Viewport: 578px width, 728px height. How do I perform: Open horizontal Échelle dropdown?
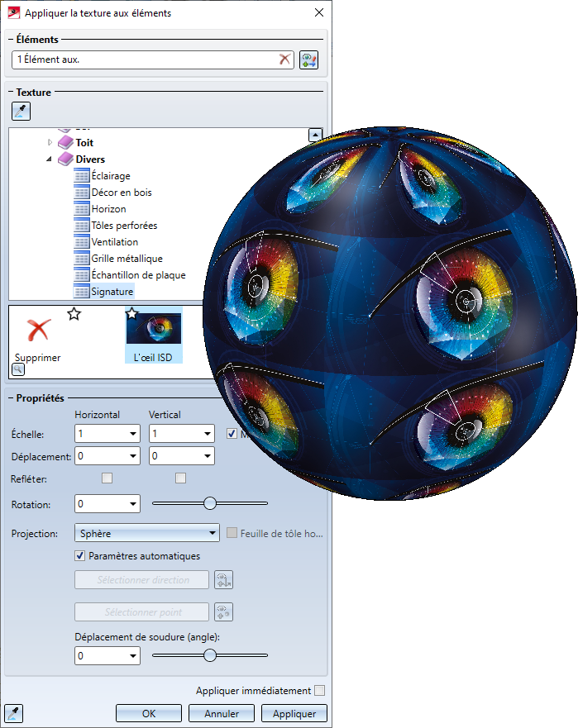coord(107,434)
